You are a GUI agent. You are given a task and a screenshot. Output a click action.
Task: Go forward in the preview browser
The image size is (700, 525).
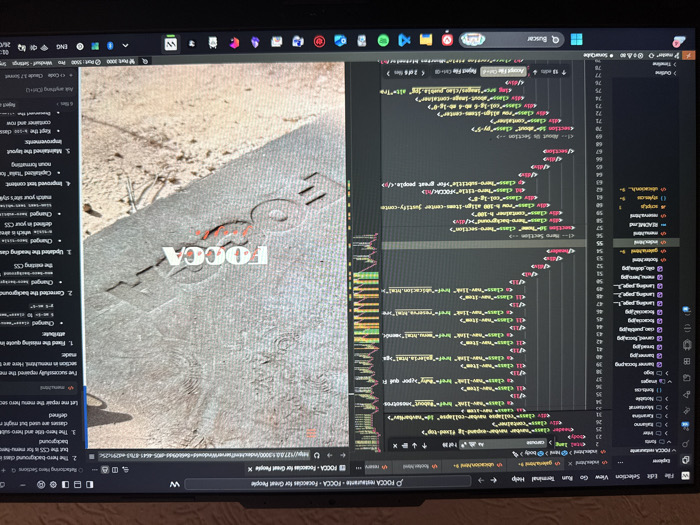tap(329, 455)
